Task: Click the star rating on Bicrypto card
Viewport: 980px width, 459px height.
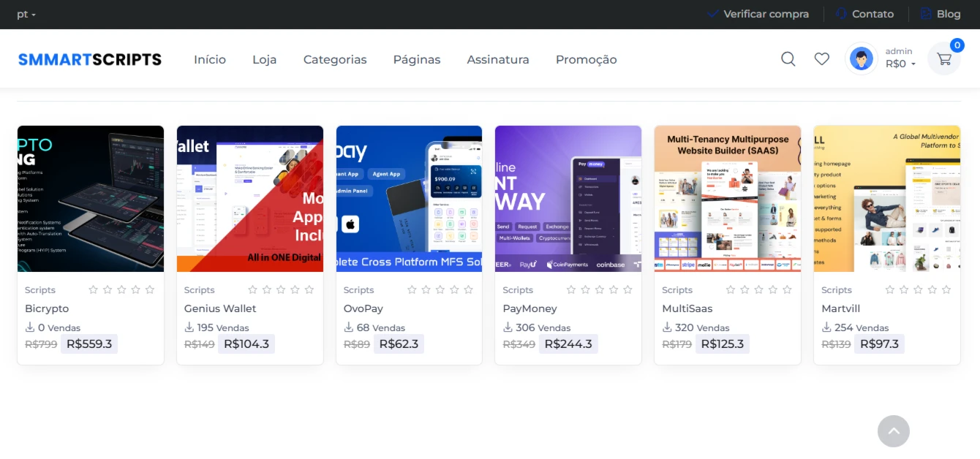Action: [121, 289]
